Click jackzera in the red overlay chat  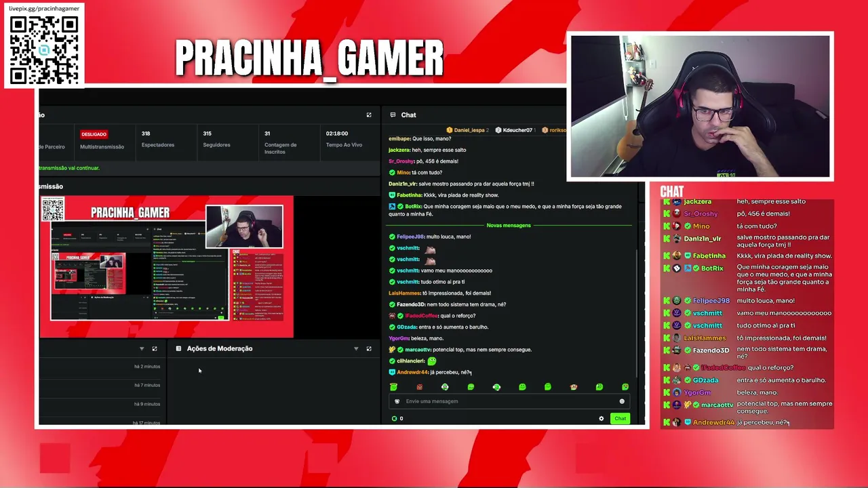(x=697, y=201)
